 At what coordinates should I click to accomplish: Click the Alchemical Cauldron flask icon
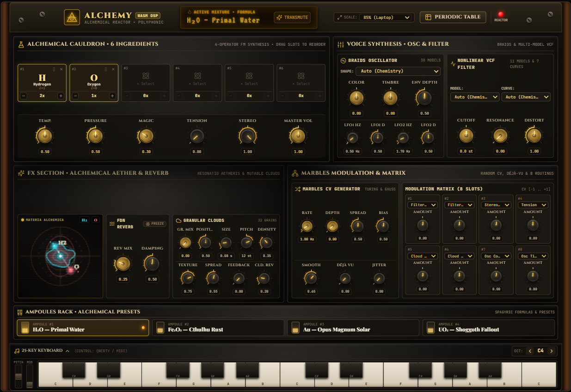tap(21, 44)
